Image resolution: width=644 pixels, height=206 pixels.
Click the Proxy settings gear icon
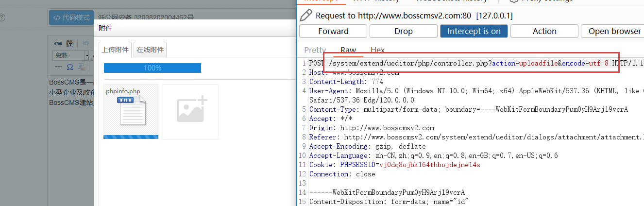point(513,1)
